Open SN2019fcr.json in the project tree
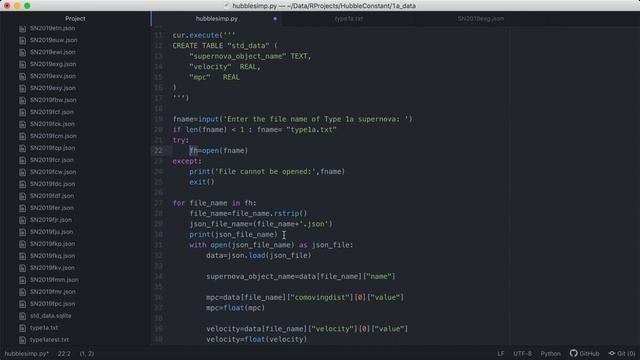This screenshot has width=640, height=360. pos(52,160)
